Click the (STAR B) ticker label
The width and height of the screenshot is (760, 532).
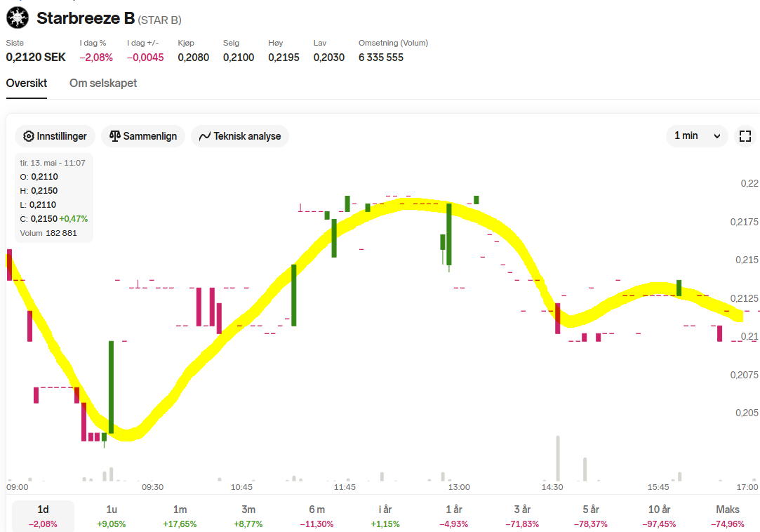(159, 20)
